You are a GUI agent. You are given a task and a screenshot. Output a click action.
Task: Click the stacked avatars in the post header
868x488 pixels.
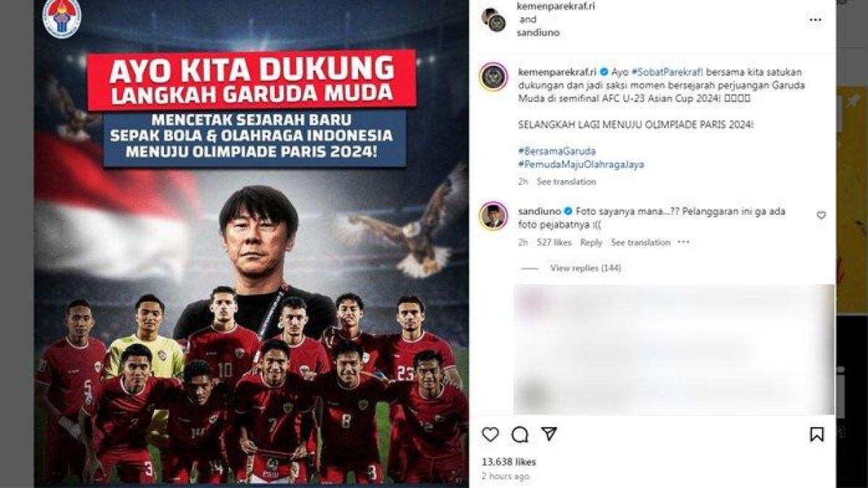(x=494, y=19)
